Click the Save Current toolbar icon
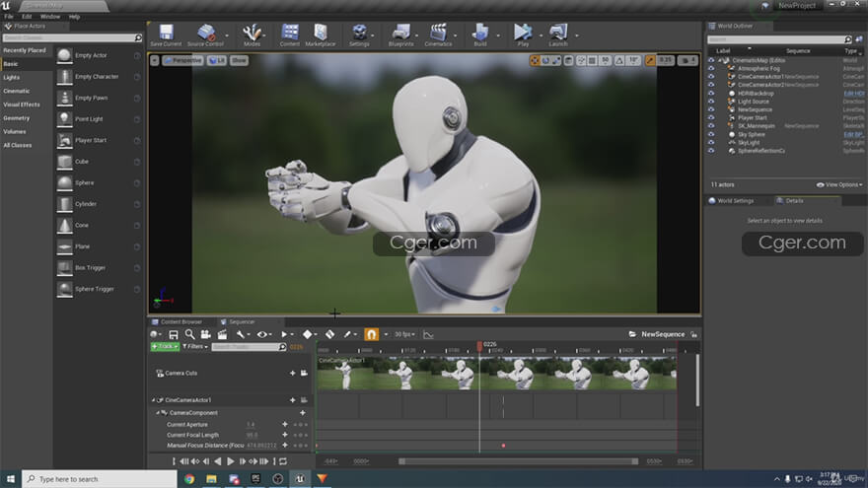The height and width of the screenshot is (488, 868). (x=166, y=35)
